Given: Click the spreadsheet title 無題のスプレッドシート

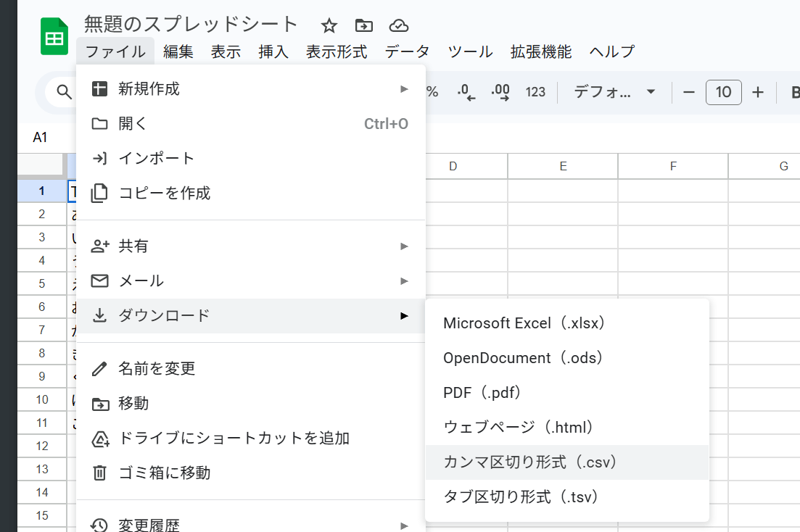Looking at the screenshot, I should (x=191, y=25).
